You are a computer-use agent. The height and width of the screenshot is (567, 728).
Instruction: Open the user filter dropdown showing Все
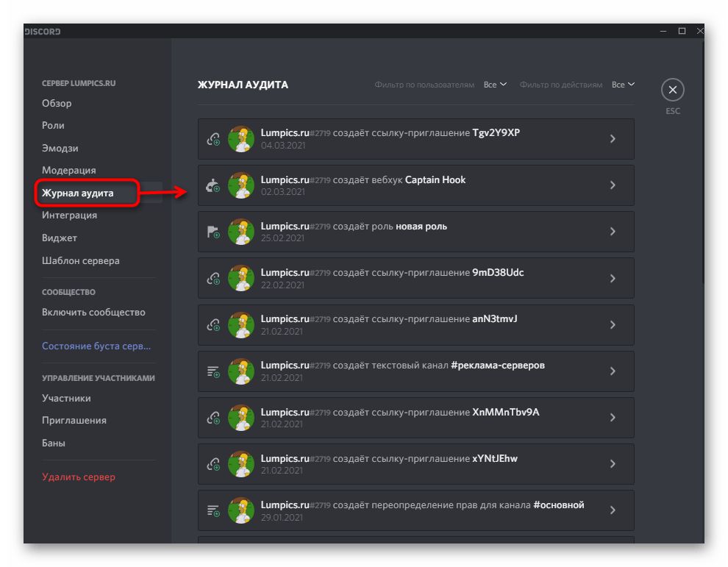(495, 84)
